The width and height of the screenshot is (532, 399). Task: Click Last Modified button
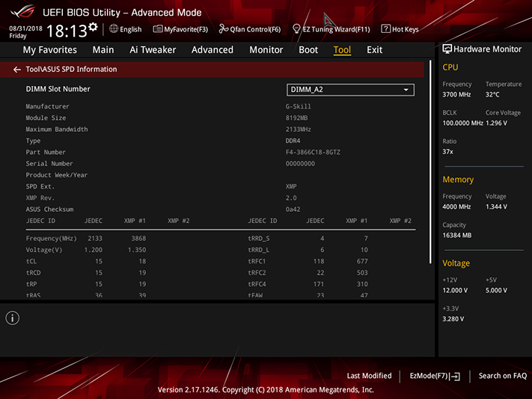coord(369,376)
